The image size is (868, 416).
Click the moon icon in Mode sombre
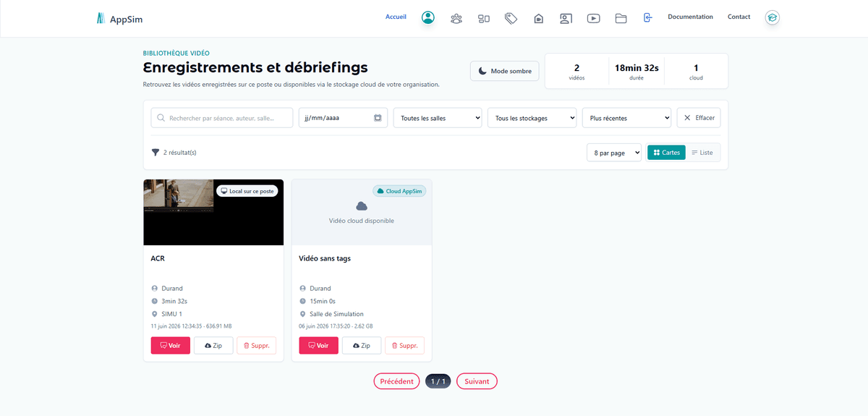click(x=482, y=71)
